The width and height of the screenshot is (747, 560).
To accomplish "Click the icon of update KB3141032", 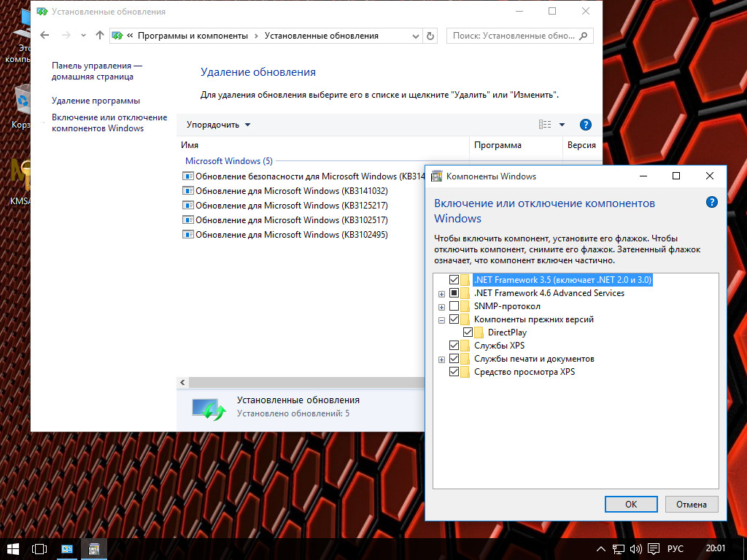I will point(188,191).
